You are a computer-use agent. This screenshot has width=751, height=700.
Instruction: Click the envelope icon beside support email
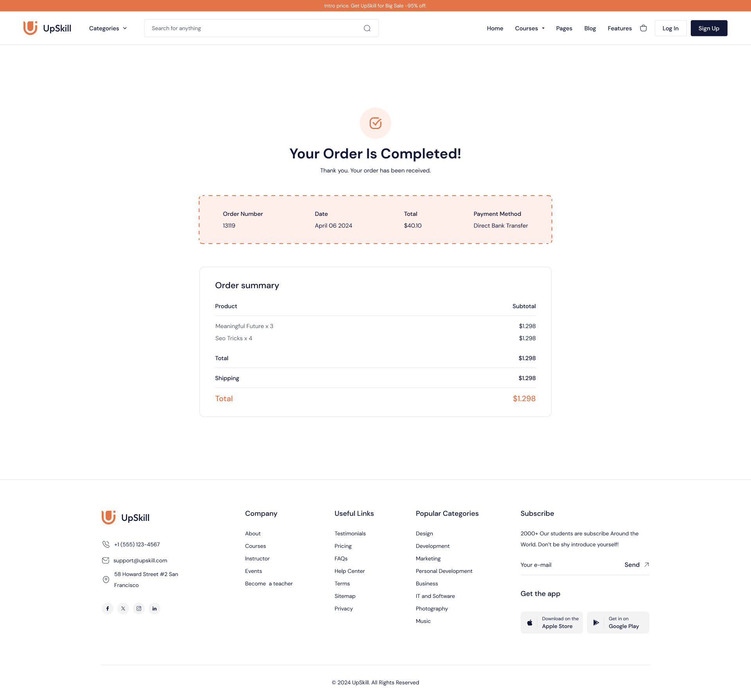105,560
